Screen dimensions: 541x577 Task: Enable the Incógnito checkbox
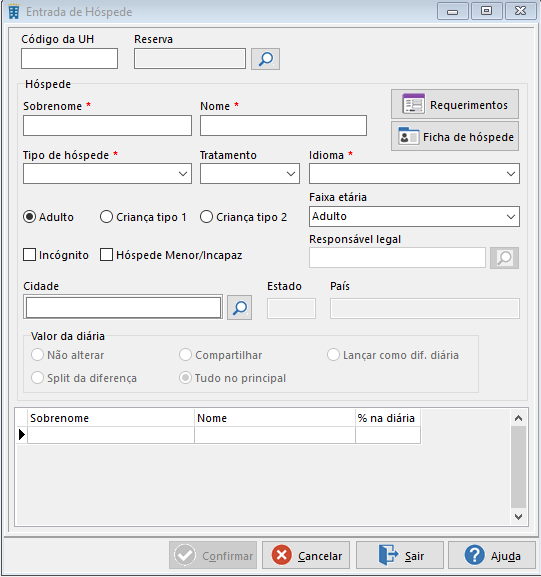pyautogui.click(x=29, y=255)
